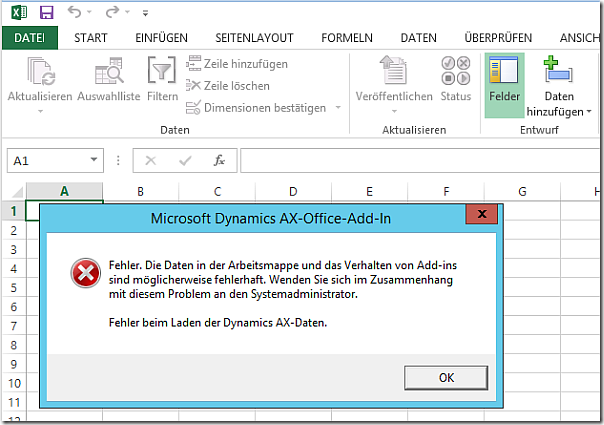Image resolution: width=604 pixels, height=425 pixels.
Task: Click Zeile hinzufügen
Action: [237, 64]
